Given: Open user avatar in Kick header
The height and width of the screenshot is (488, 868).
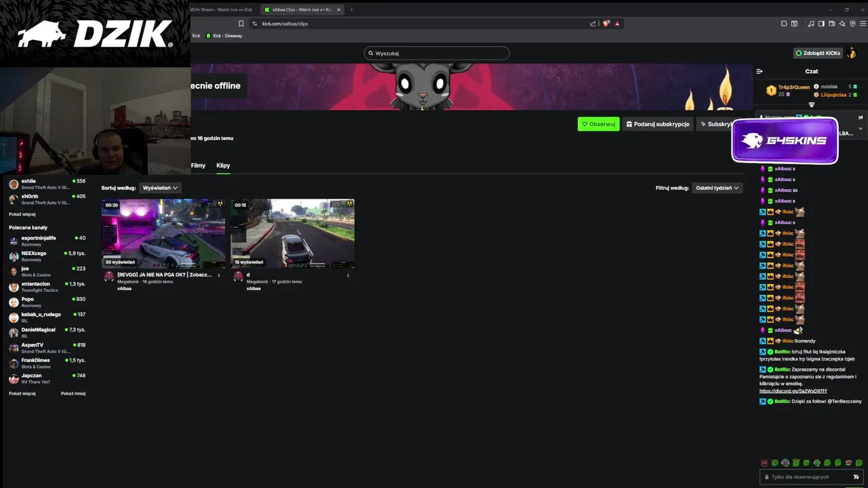Looking at the screenshot, I should [x=852, y=53].
